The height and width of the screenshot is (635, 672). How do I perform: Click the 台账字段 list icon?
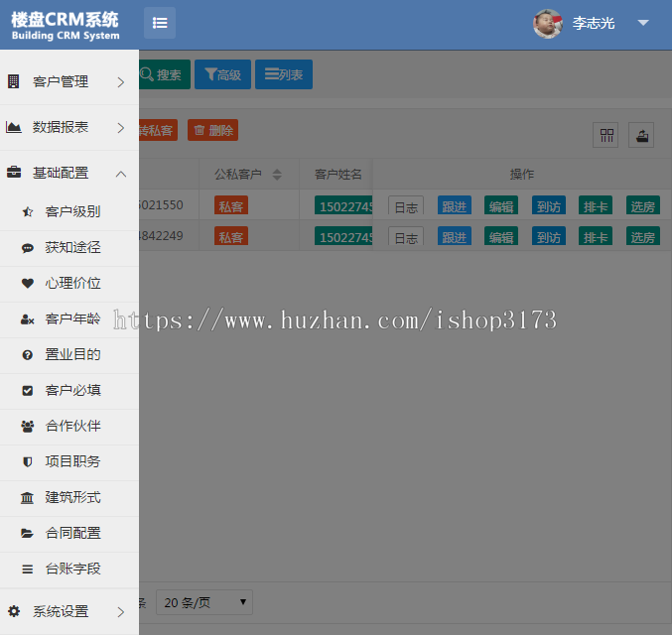point(28,569)
